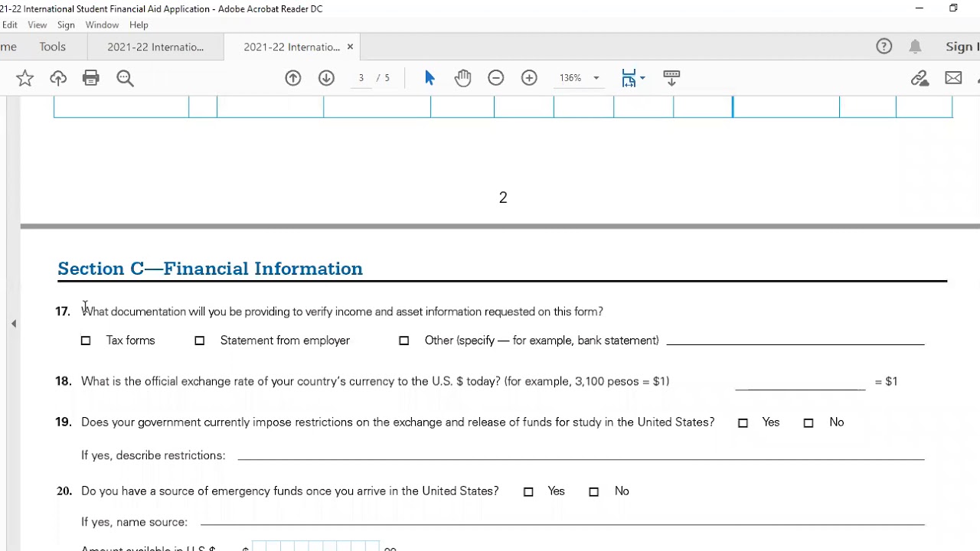Open the Edit menu
This screenshot has width=980, height=551.
tap(9, 25)
